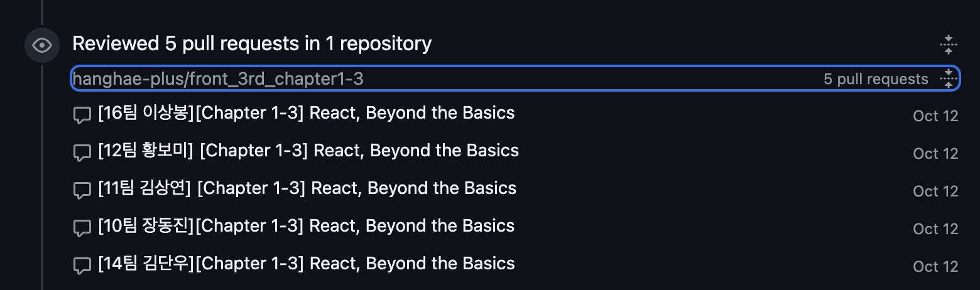Open the 14팀 김단우 pull request

click(x=307, y=264)
